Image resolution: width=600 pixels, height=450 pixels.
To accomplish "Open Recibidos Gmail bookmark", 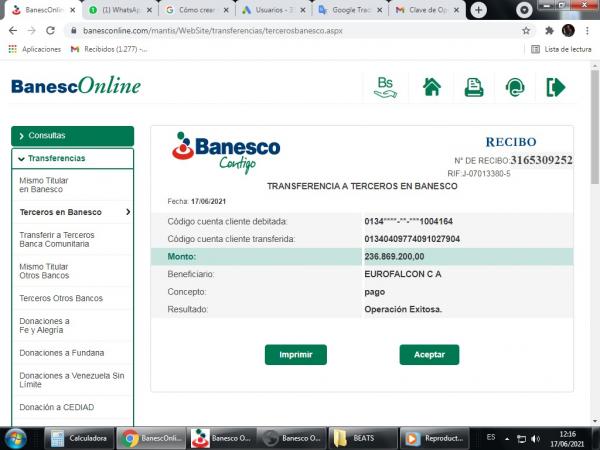I will click(x=109, y=49).
